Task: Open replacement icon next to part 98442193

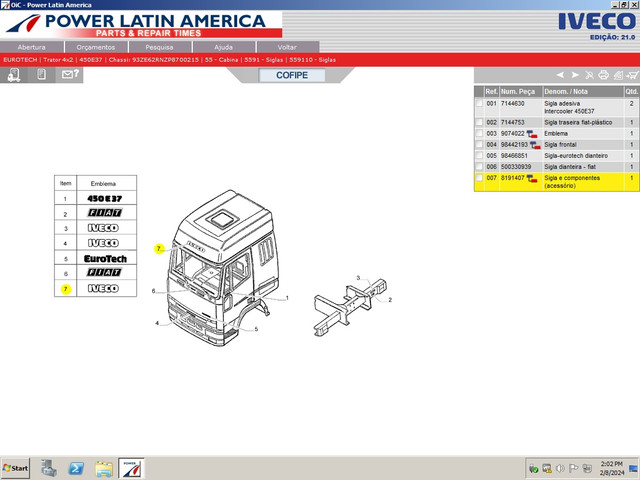Action: click(535, 144)
